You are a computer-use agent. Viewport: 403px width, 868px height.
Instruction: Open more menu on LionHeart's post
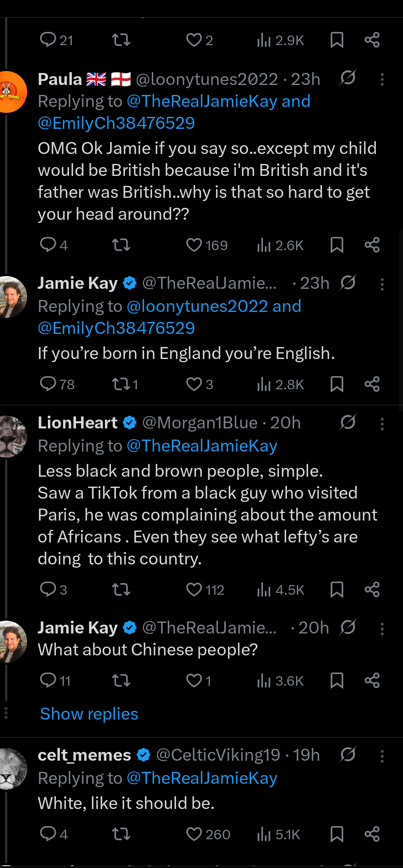click(x=382, y=424)
